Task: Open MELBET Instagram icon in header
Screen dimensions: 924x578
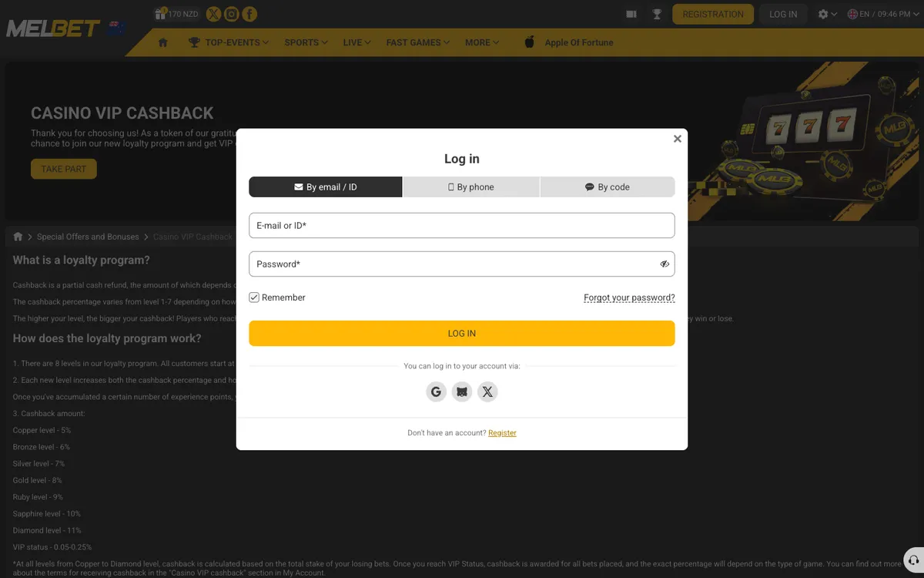Action: (231, 14)
